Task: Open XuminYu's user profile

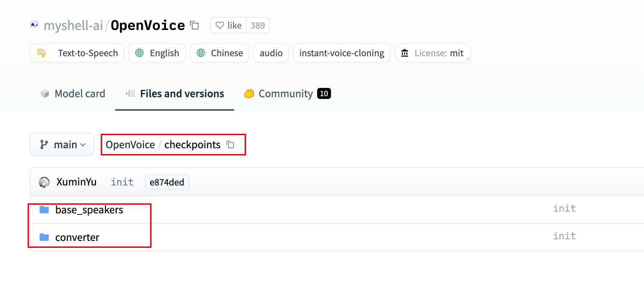Action: click(x=76, y=182)
